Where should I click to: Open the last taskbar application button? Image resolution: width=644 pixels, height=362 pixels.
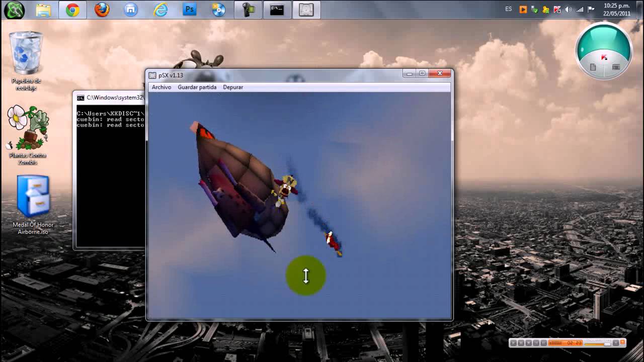pos(306,10)
